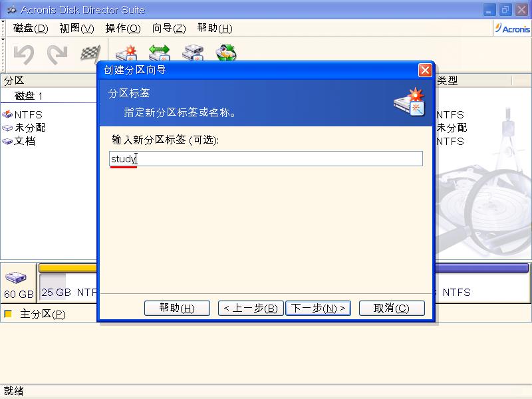The image size is (532, 399).
Task: Click the Undo arrow toolbar icon
Action: point(24,55)
